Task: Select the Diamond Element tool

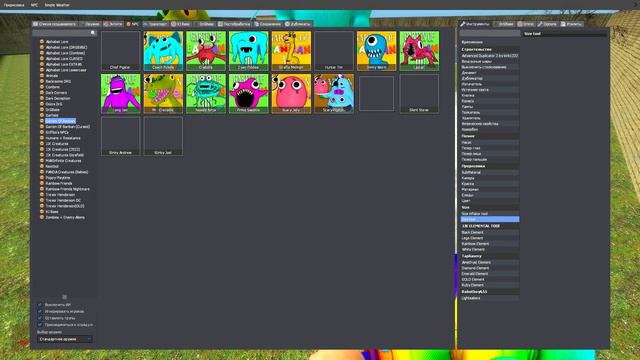Action: click(x=490, y=268)
